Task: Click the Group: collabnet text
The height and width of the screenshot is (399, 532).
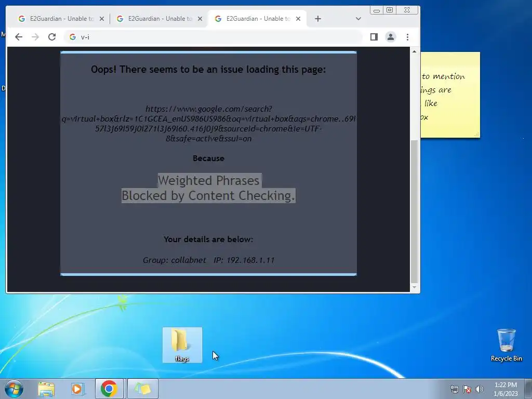Action: [x=174, y=260]
